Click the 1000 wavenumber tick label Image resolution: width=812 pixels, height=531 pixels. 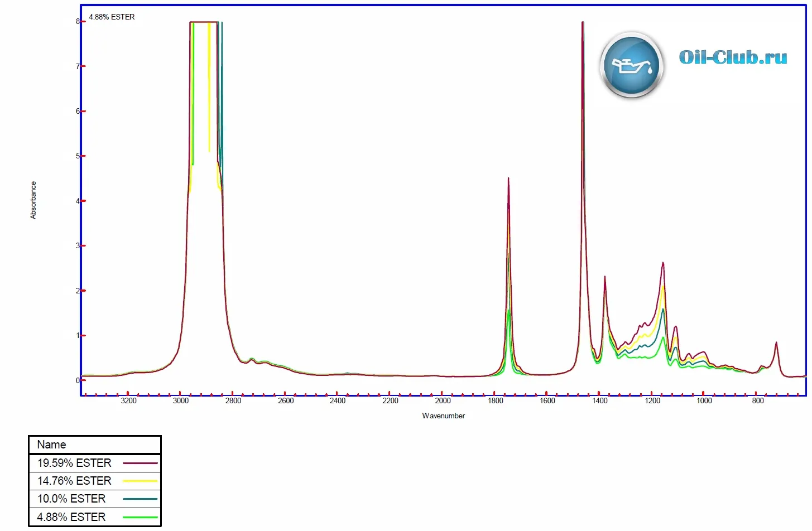pos(704,400)
